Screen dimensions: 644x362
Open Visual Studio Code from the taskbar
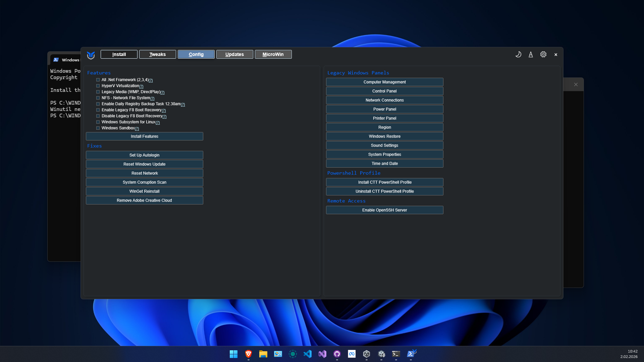tap(307, 354)
